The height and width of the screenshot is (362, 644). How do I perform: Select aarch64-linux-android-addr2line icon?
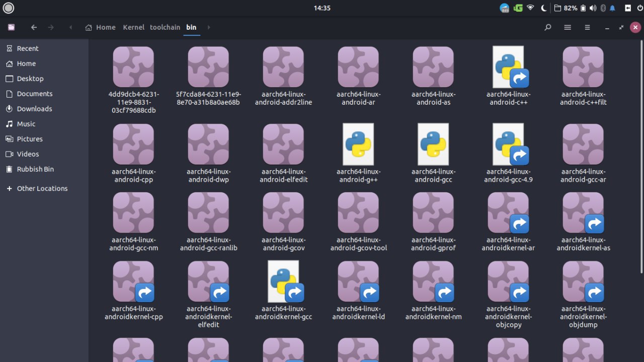pos(283,67)
